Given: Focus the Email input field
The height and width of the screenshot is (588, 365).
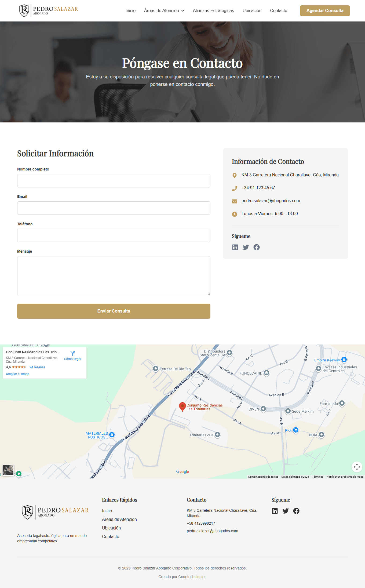Looking at the screenshot, I should pyautogui.click(x=114, y=208).
